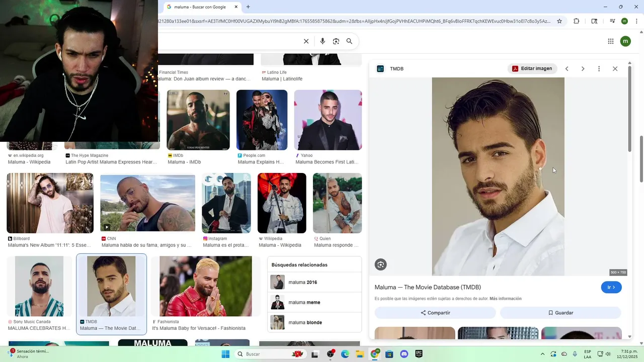Select related search maluma meme
Viewport: 644px width, 362px height.
point(314,303)
